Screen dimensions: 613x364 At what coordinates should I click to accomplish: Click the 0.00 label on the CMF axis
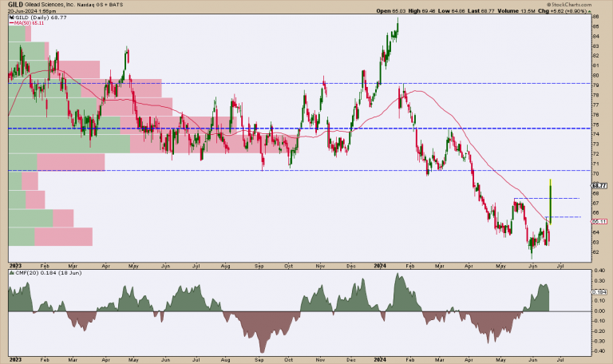coord(599,311)
